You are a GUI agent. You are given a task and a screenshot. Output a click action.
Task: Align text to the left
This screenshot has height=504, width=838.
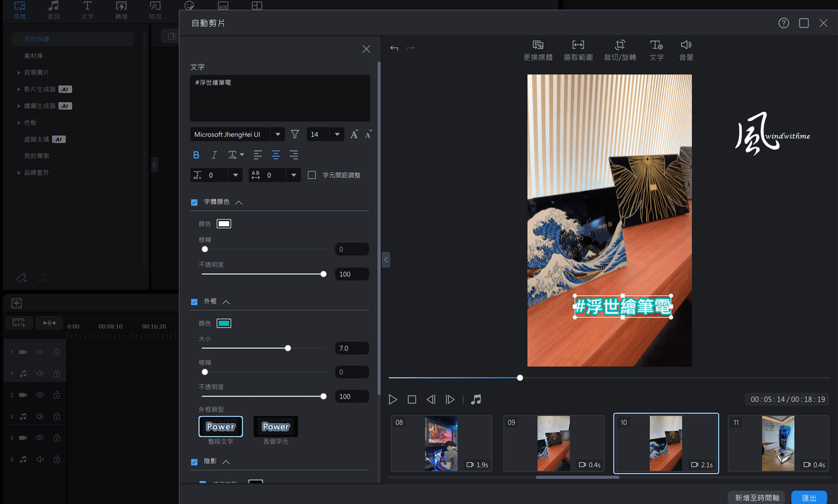(x=258, y=155)
